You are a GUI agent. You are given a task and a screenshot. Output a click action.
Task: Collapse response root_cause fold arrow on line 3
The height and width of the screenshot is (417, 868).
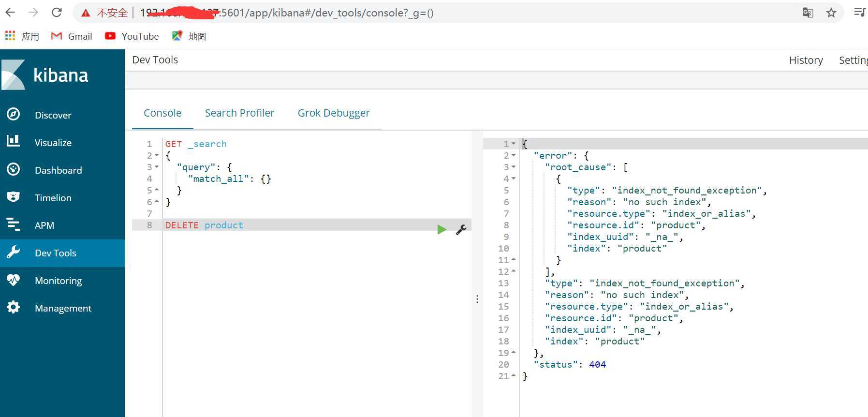(514, 167)
